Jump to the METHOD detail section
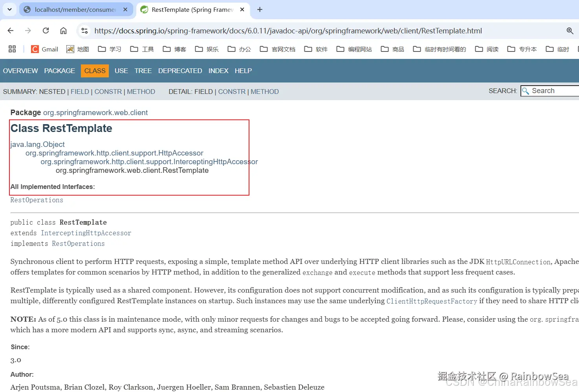 265,92
